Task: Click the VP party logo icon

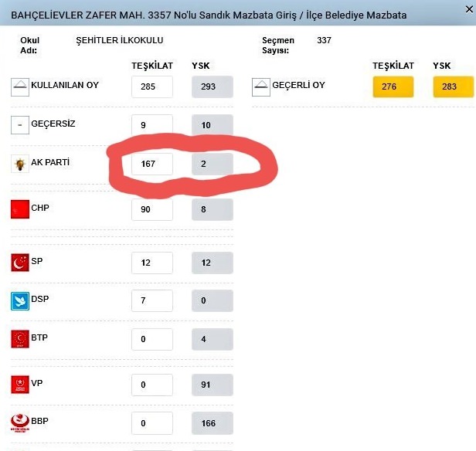Action: coord(19,383)
